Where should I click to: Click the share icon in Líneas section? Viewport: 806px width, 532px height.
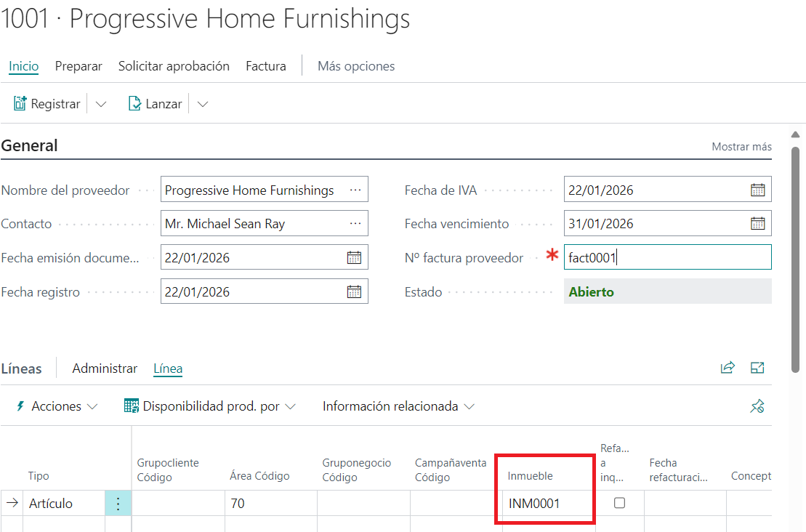point(728,368)
